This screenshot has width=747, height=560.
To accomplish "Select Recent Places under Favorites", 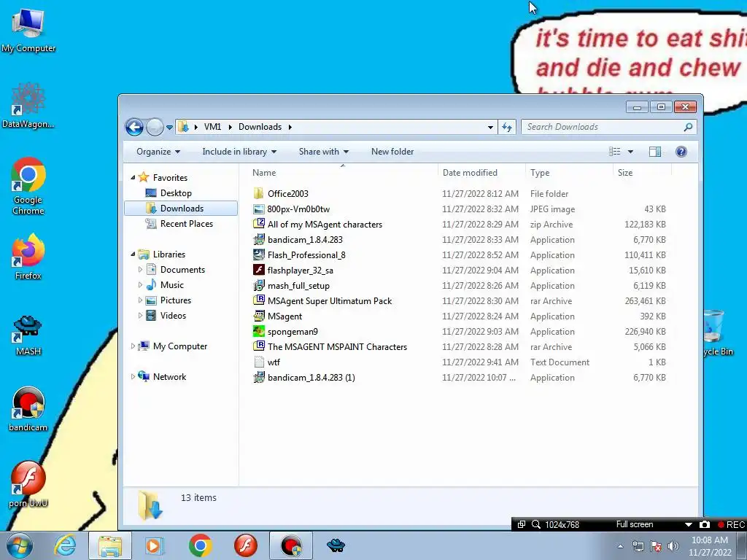I will (186, 223).
